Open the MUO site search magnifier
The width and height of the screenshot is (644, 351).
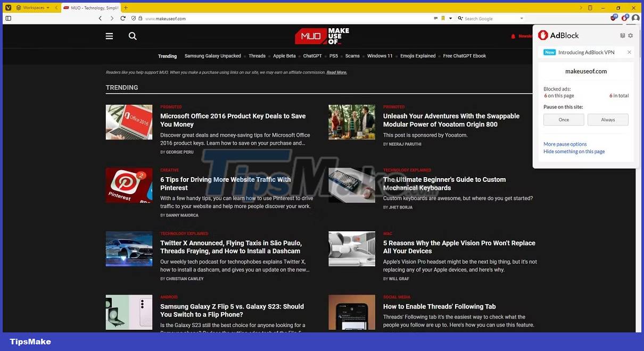(x=133, y=36)
